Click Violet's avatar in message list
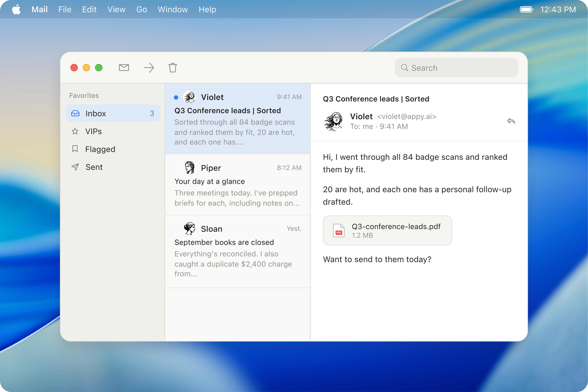The image size is (588, 392). coord(190,97)
